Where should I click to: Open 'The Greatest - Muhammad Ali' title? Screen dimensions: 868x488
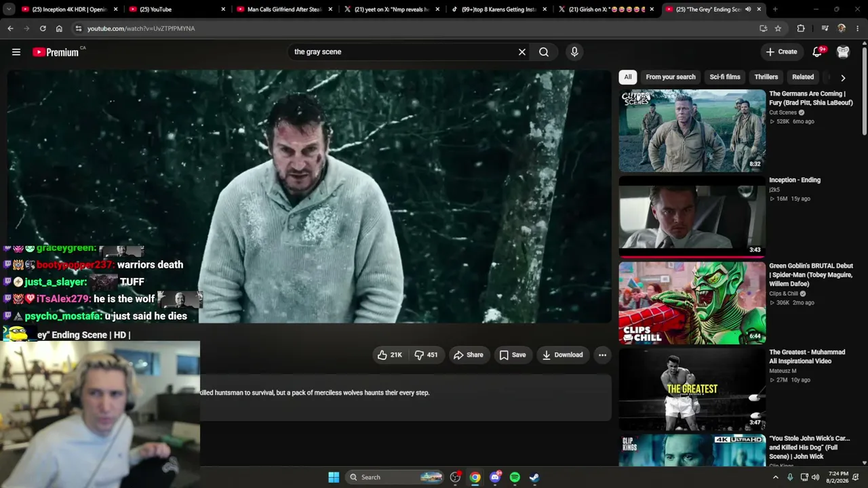(x=807, y=357)
